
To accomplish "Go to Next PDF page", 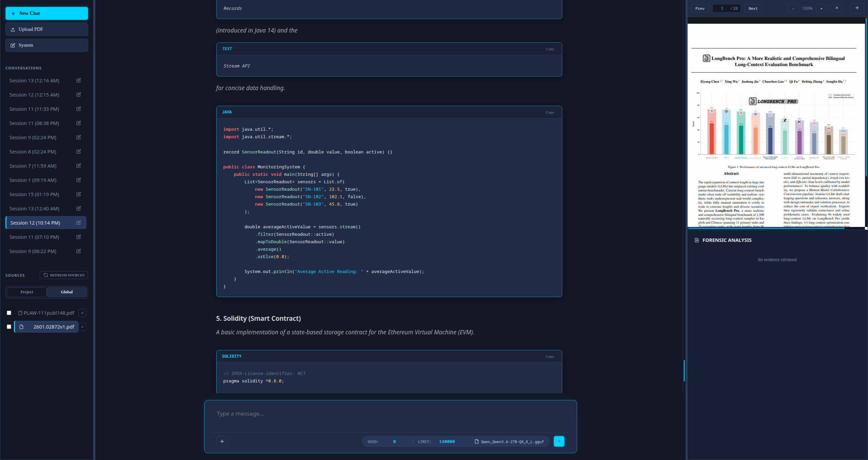I will (753, 8).
